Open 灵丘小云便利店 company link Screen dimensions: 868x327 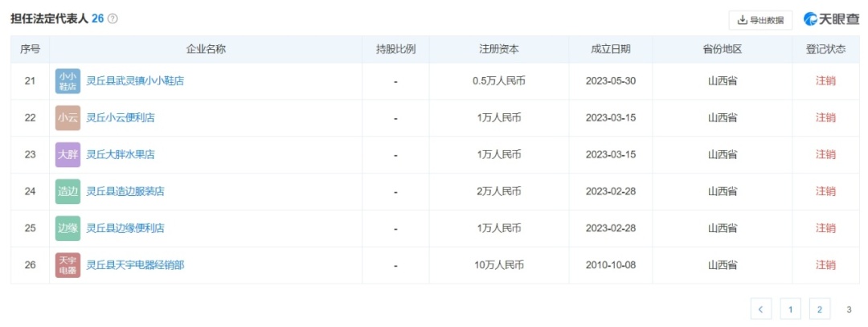[x=121, y=118]
